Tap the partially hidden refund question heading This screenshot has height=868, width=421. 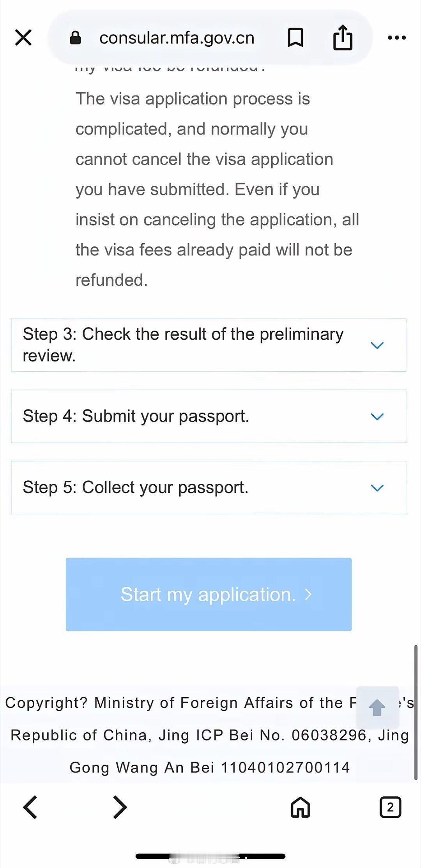[x=170, y=69]
